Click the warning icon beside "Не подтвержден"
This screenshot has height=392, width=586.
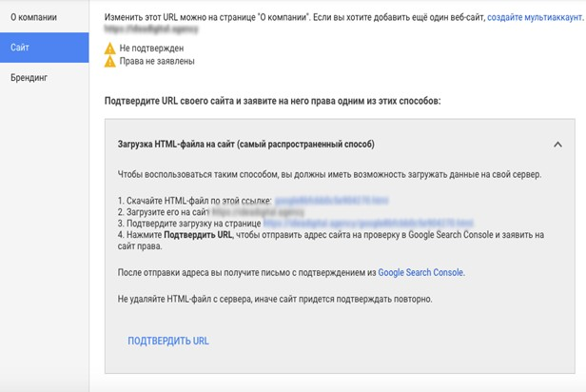110,47
